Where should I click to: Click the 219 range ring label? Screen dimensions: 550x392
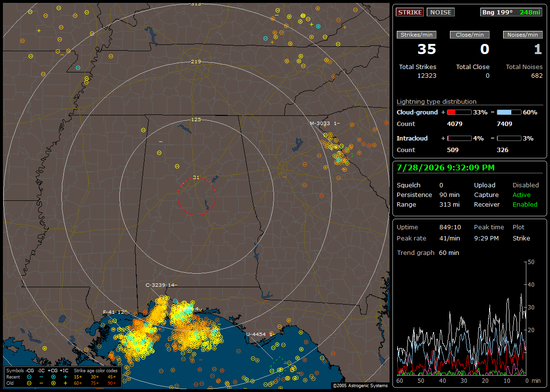pyautogui.click(x=196, y=62)
